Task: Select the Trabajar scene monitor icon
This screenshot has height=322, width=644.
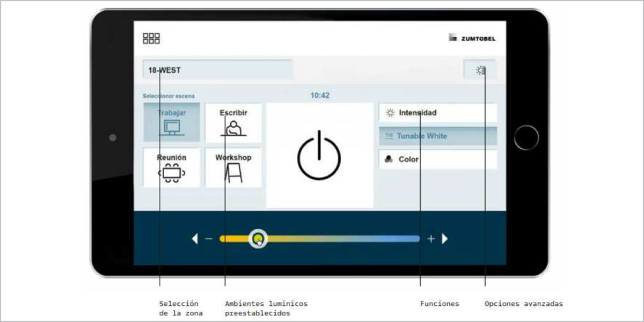Action: coord(172,128)
